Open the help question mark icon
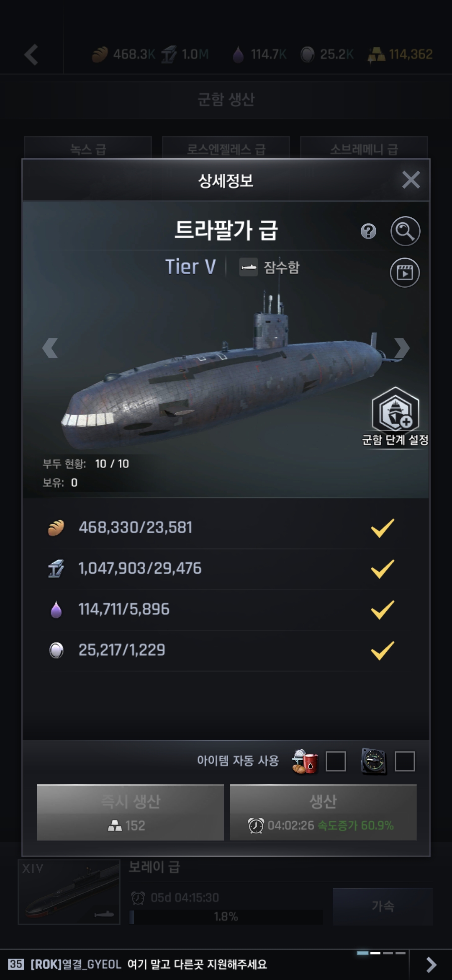Screen dimensions: 452x980 point(368,231)
